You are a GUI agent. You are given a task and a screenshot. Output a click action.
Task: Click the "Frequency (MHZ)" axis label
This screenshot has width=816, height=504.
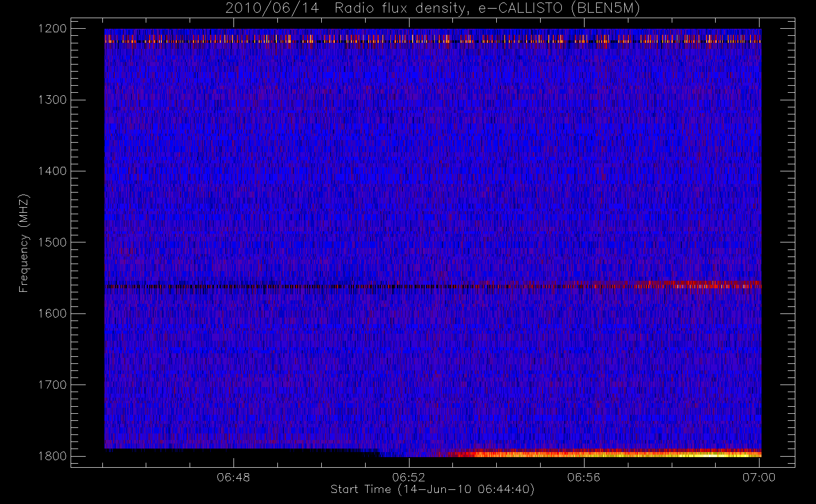point(24,243)
